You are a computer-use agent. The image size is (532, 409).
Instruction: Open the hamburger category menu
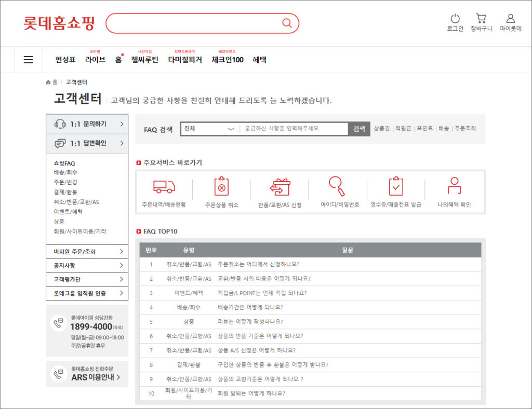click(28, 60)
